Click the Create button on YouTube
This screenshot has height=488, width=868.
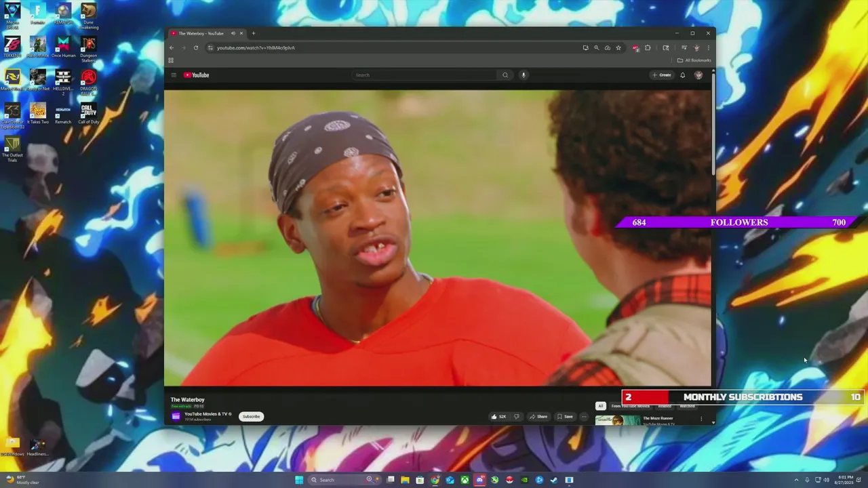662,75
